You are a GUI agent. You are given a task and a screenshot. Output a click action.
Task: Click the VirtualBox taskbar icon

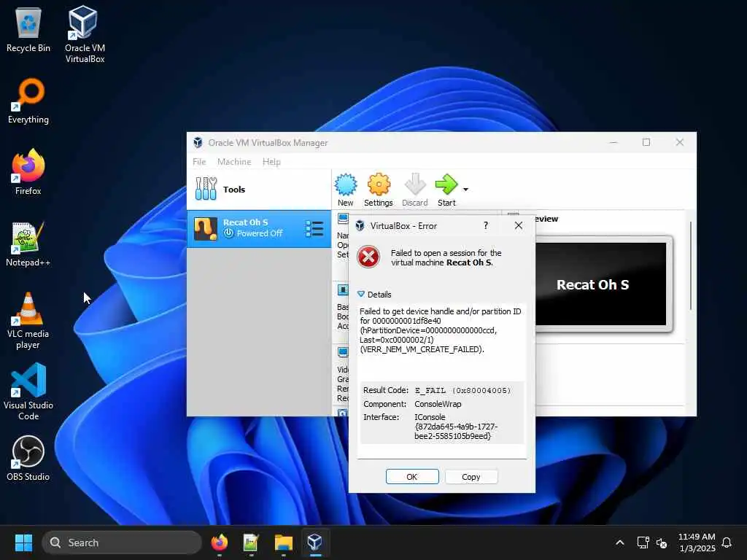point(315,542)
